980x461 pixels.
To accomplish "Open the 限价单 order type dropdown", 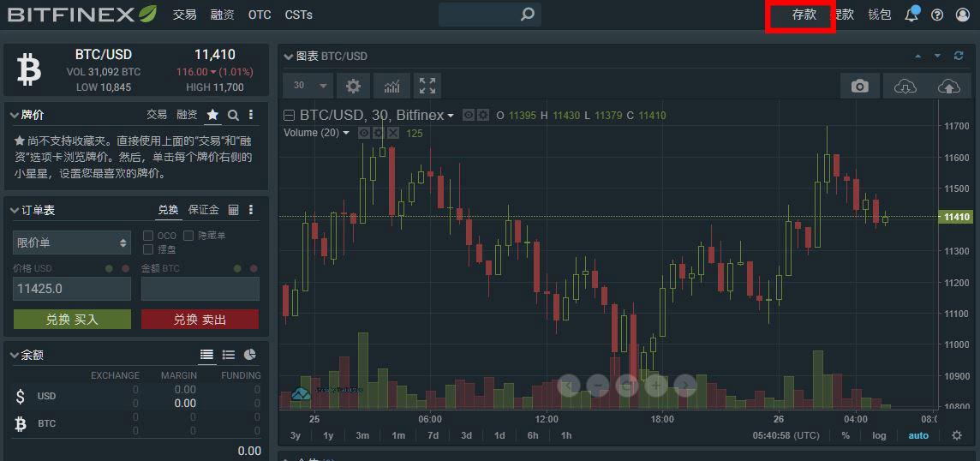I will click(x=72, y=242).
